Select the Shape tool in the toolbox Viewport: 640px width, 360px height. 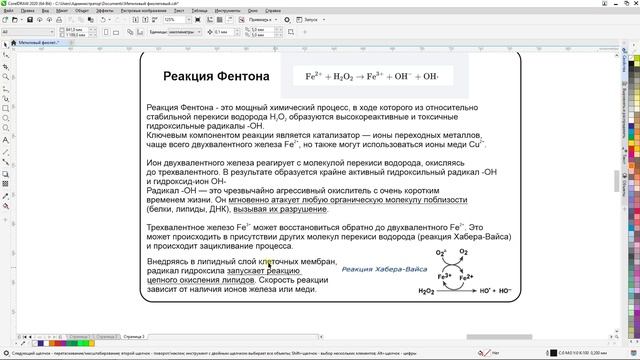[x=5, y=55]
